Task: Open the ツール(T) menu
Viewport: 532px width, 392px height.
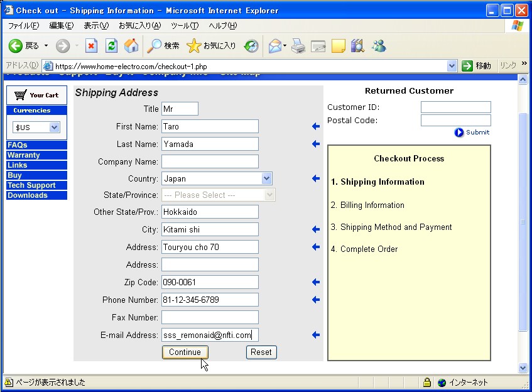Action: coord(184,26)
